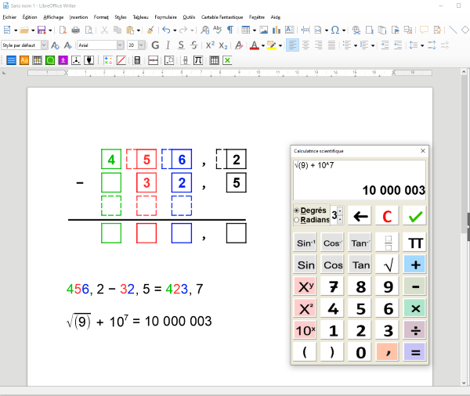Click the backspace arrow in the calculator
The width and height of the screenshot is (470, 396).
coord(360,216)
